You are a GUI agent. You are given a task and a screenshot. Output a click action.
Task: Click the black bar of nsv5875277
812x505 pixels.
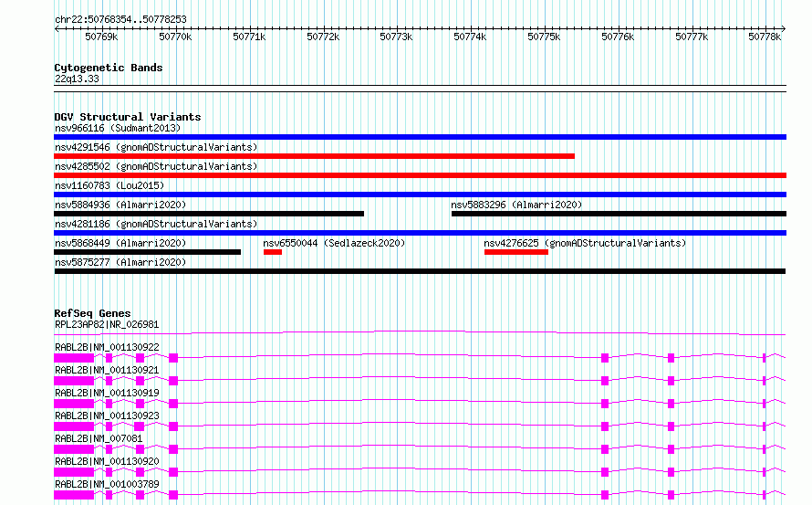click(420, 271)
